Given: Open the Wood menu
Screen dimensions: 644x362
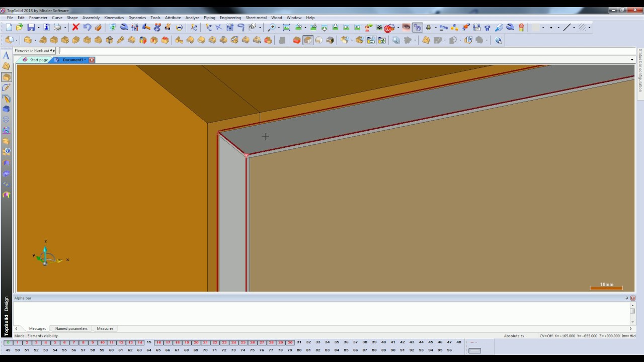Looking at the screenshot, I should coord(277,18).
